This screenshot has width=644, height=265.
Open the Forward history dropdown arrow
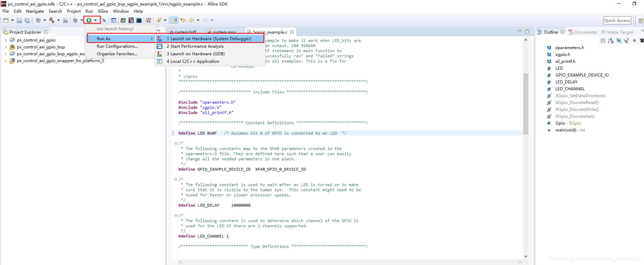click(212, 20)
